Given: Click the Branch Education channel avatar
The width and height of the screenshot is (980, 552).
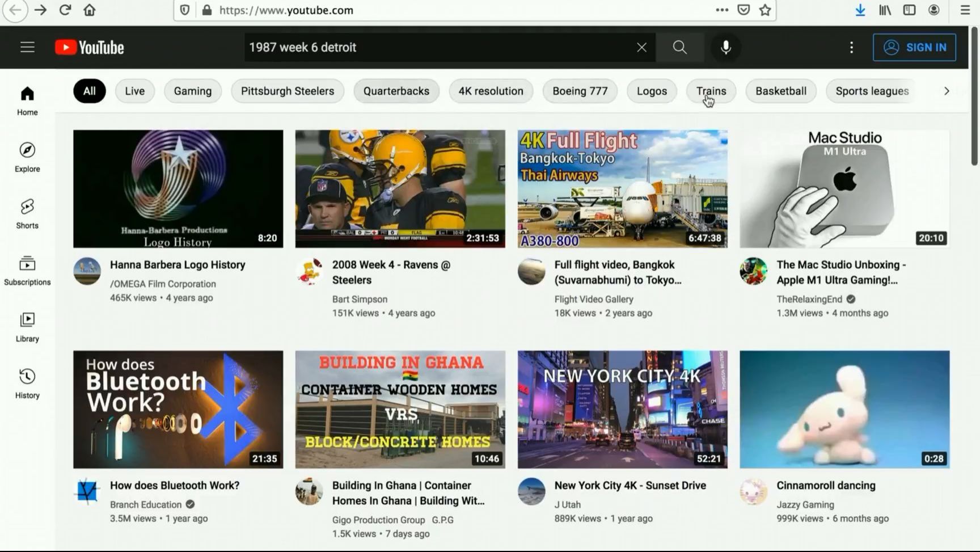Looking at the screenshot, I should point(87,492).
